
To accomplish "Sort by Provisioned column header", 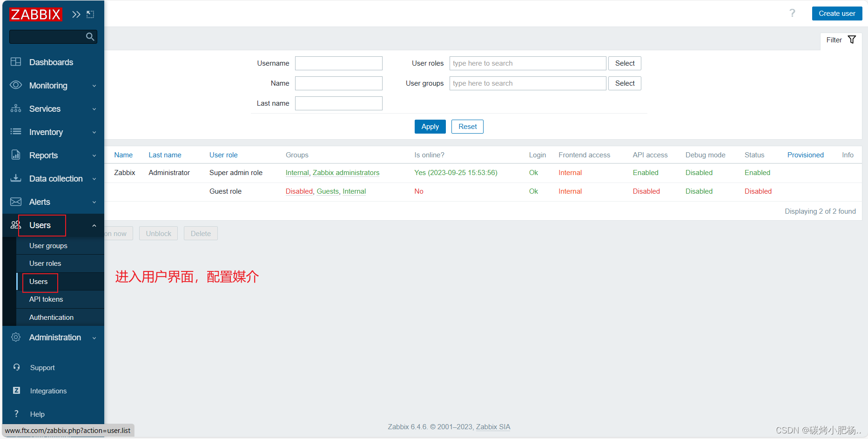I will point(805,155).
